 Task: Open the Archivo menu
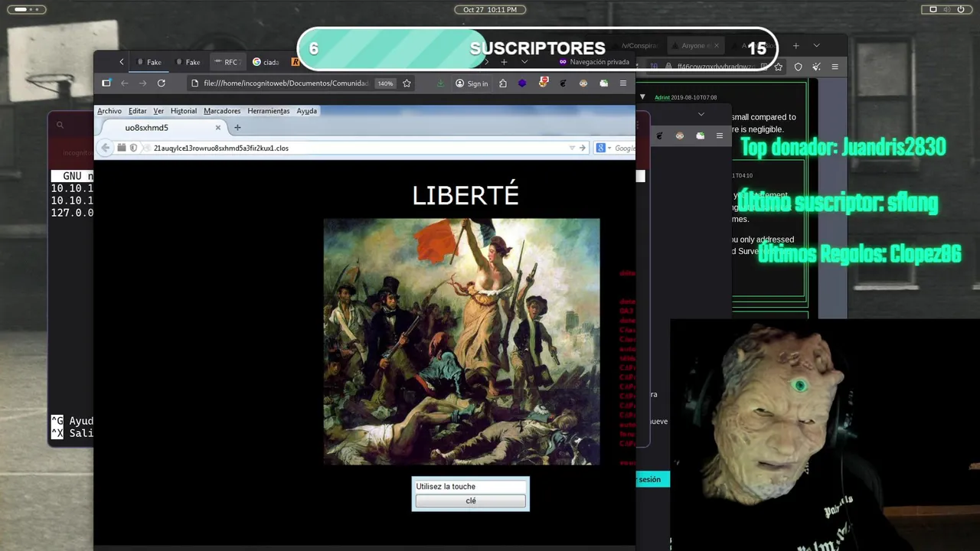coord(109,111)
